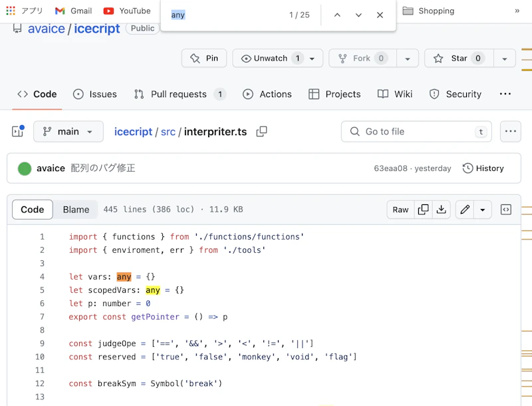Go to previous find result

point(337,15)
